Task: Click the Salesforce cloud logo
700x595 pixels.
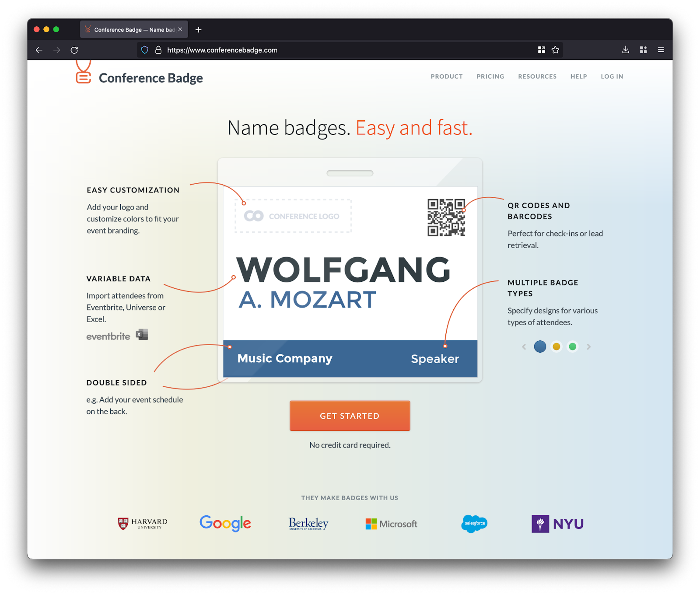Action: (x=475, y=524)
